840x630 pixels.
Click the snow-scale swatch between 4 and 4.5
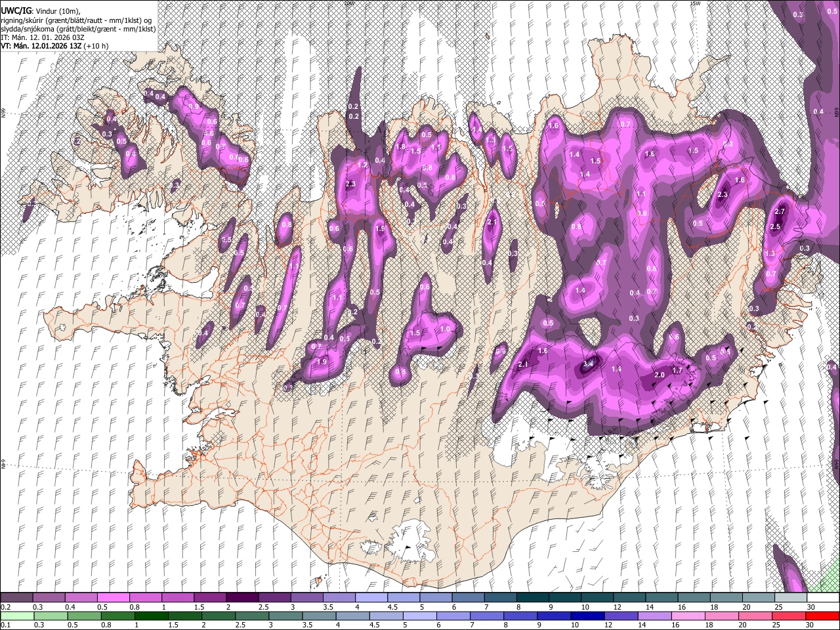point(370,598)
